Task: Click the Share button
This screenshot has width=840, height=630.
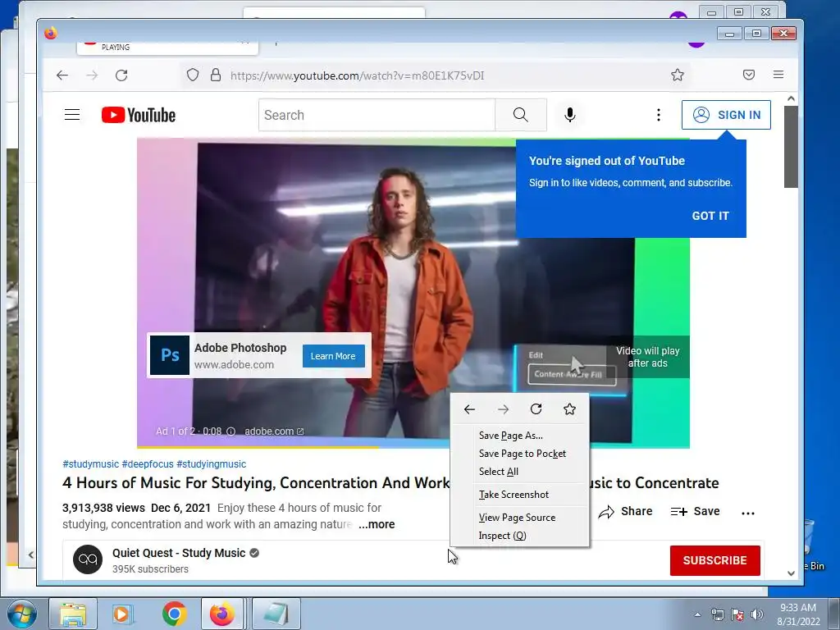Action: [x=625, y=512]
